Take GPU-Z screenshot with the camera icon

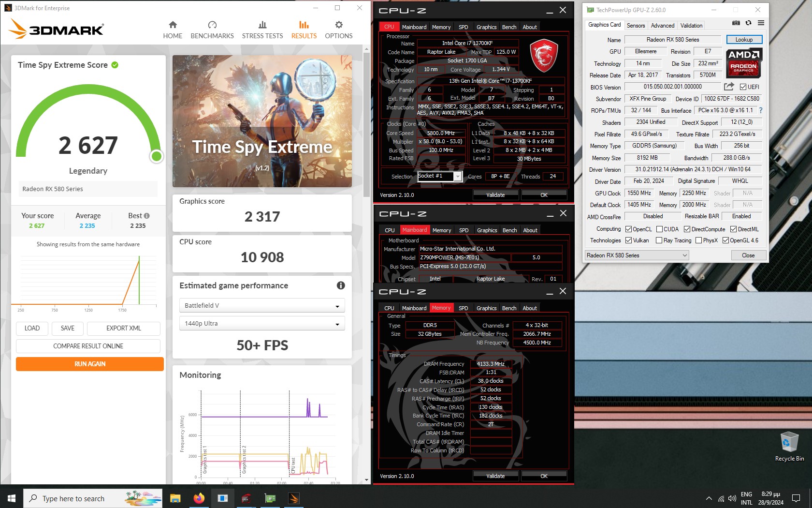click(x=736, y=23)
